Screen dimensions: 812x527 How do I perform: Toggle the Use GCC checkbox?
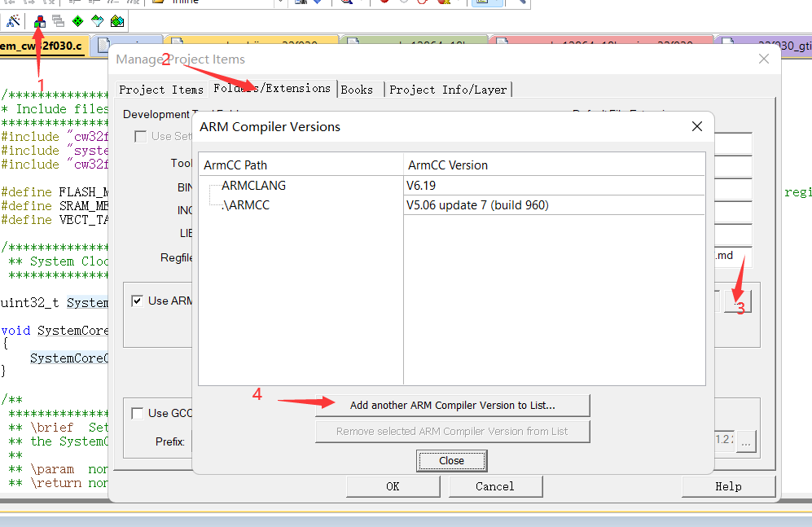(137, 413)
